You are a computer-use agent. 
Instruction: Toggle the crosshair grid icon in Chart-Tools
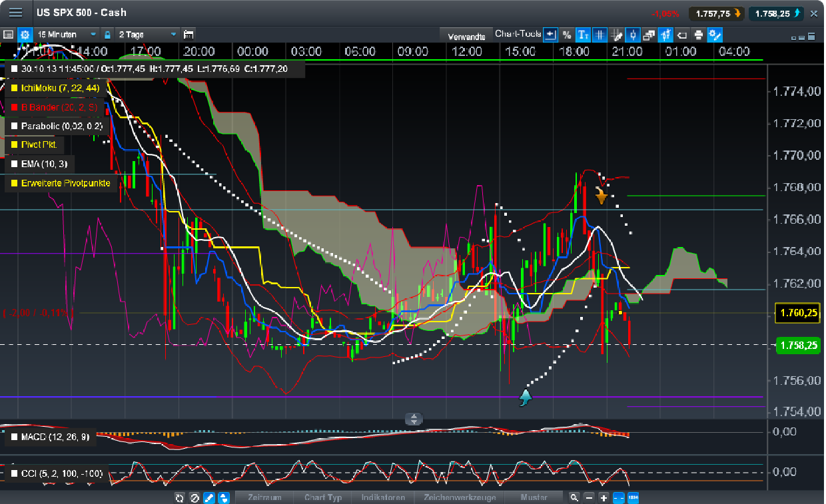coord(600,35)
